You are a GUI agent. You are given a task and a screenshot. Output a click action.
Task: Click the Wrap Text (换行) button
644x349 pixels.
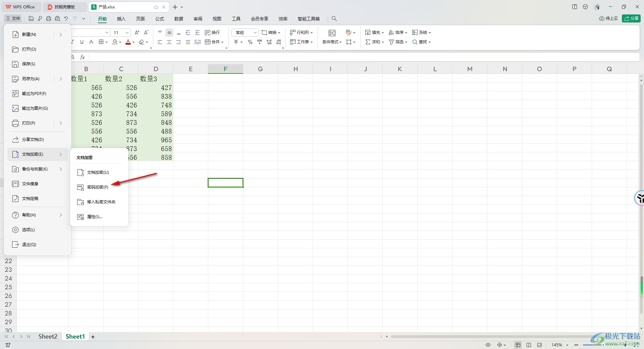(x=212, y=33)
